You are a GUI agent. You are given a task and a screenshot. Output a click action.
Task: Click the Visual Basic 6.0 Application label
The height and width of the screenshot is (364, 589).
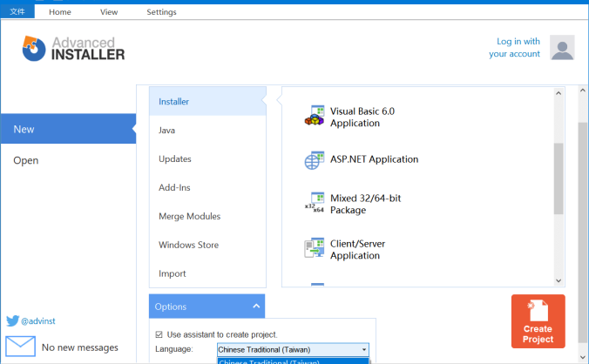pyautogui.click(x=362, y=117)
